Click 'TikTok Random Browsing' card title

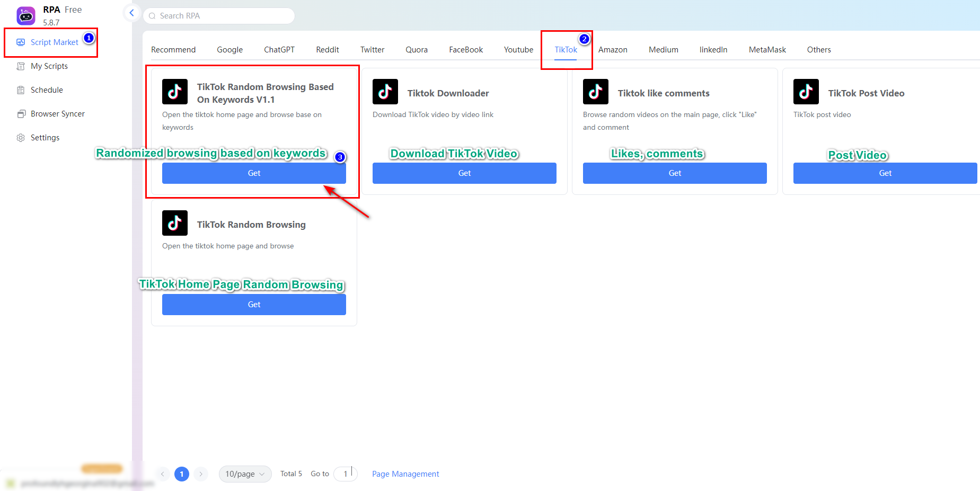pyautogui.click(x=251, y=225)
